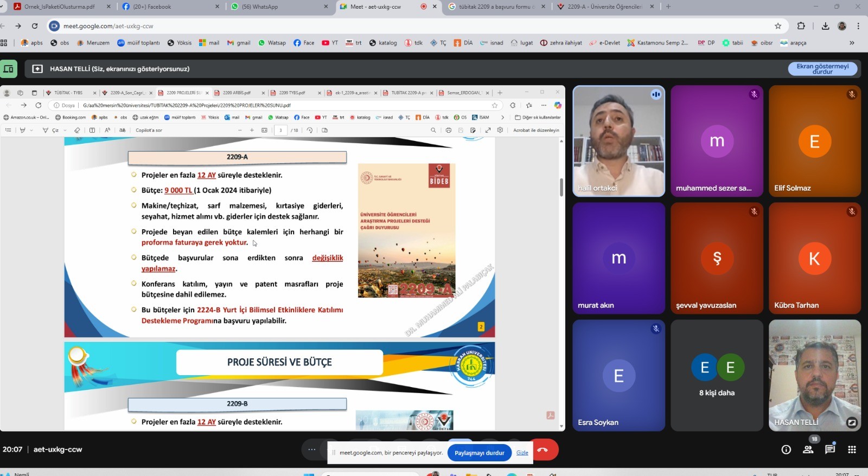Expand the hidden bookmarks overflow chevron
The width and height of the screenshot is (868, 476).
coord(852,43)
